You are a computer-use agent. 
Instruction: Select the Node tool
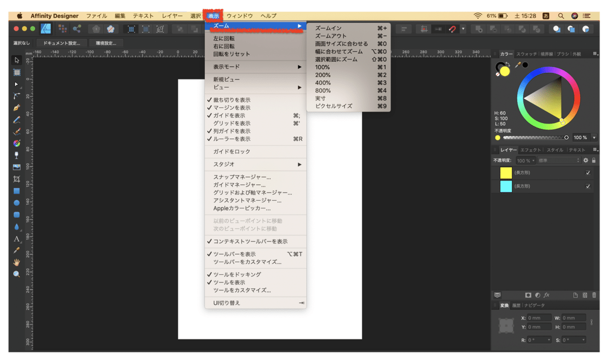tap(17, 84)
